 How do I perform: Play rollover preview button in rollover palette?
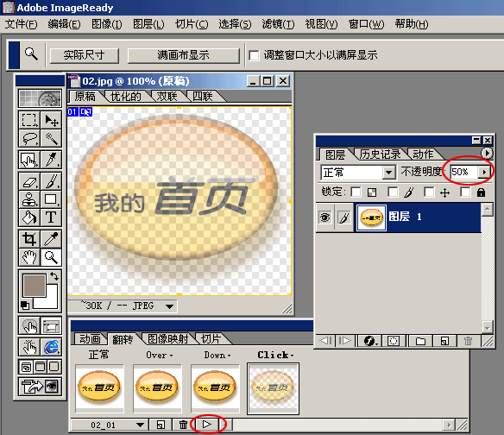click(206, 425)
